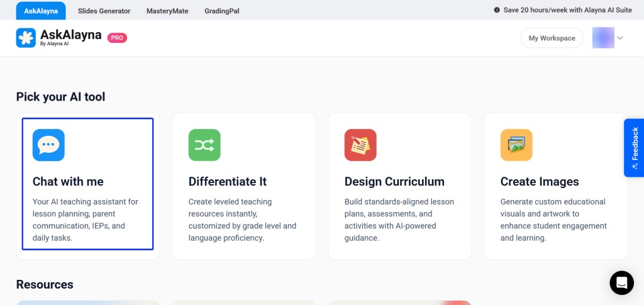
Task: Expand the profile dropdown chevron
Action: (619, 38)
